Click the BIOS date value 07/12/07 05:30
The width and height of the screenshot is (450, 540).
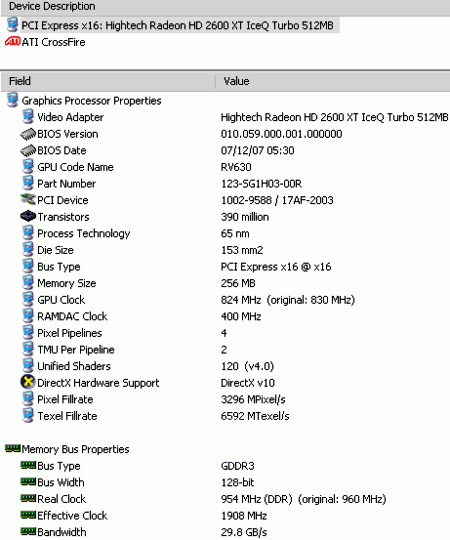click(x=257, y=150)
